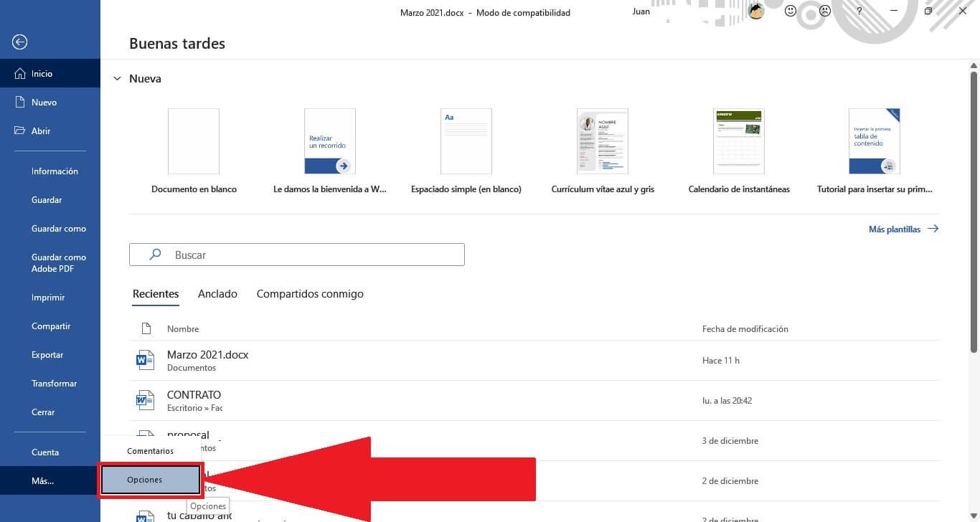Sort by Fecha de modificación column
This screenshot has height=522, width=980.
coord(745,329)
